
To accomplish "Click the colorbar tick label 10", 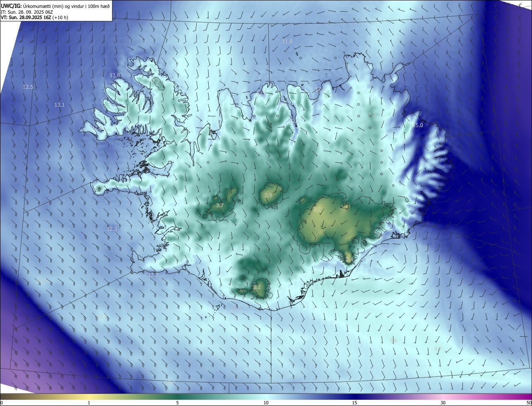I will (266, 403).
